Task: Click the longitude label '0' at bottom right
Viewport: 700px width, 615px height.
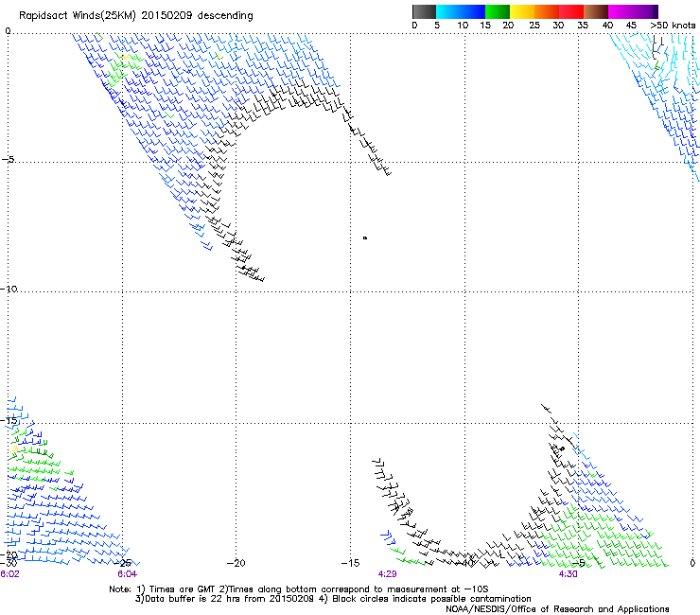Action: (692, 563)
